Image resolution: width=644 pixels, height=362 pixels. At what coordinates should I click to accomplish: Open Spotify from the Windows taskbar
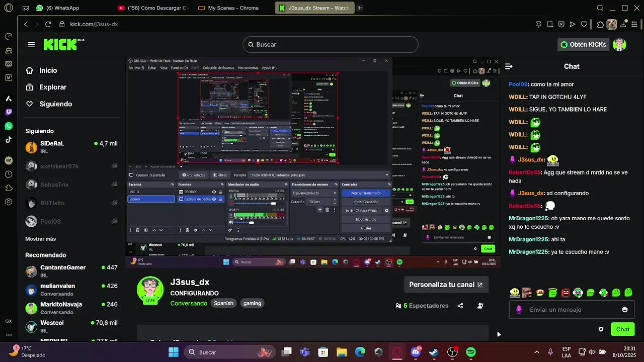[471, 352]
